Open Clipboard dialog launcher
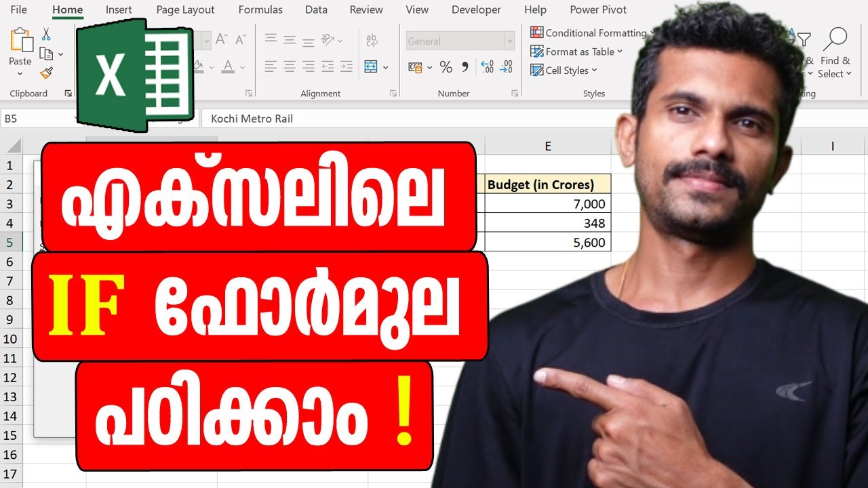 [68, 94]
